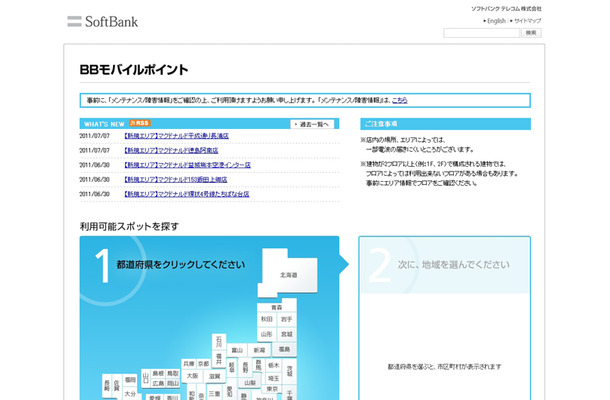Click the 検索 search button
610x400 pixels.
tap(531, 33)
